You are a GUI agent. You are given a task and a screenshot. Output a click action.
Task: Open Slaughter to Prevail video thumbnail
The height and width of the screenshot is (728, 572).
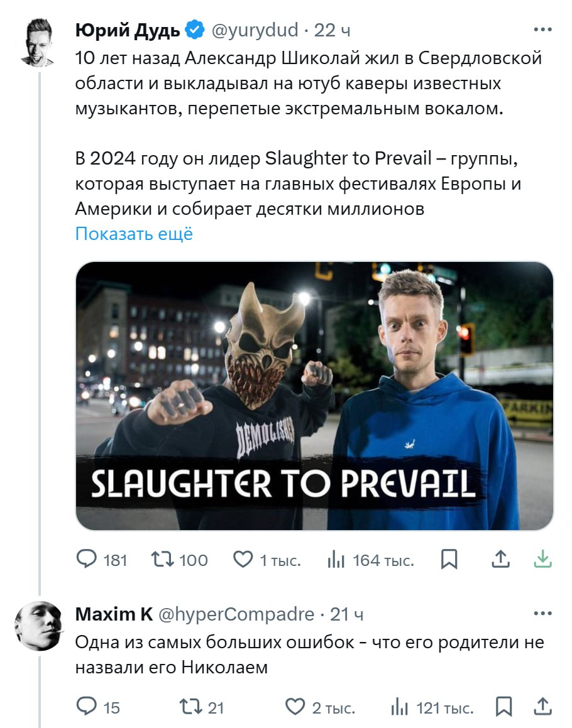tap(314, 396)
